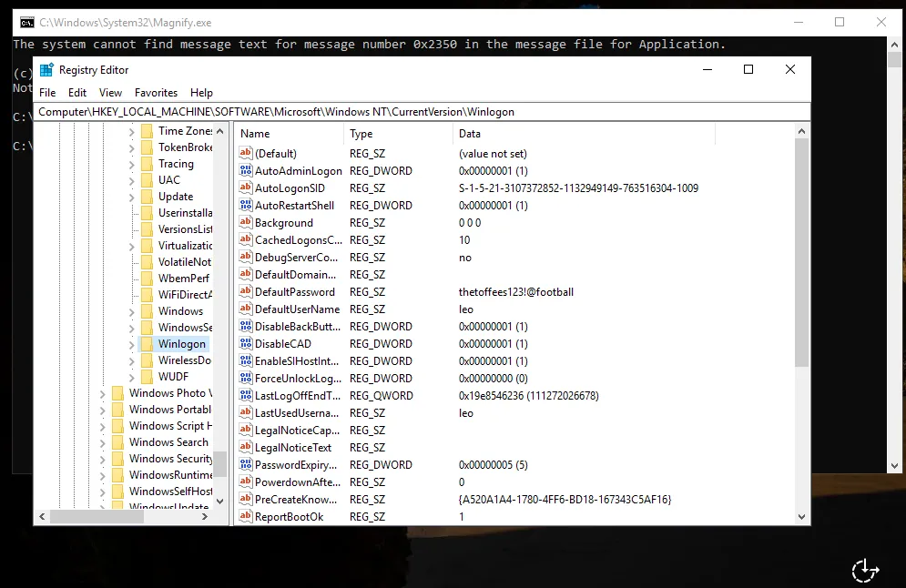
Task: Open the Help menu
Action: pos(201,93)
